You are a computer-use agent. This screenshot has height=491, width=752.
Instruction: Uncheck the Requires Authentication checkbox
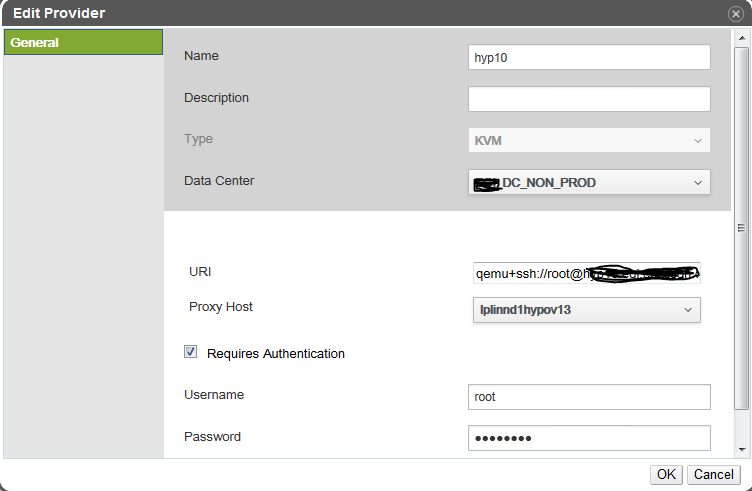pos(190,353)
